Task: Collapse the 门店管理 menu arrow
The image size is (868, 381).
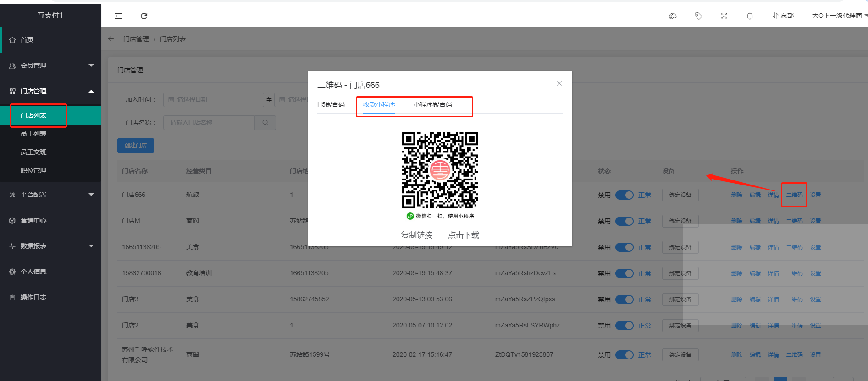Action: click(91, 91)
